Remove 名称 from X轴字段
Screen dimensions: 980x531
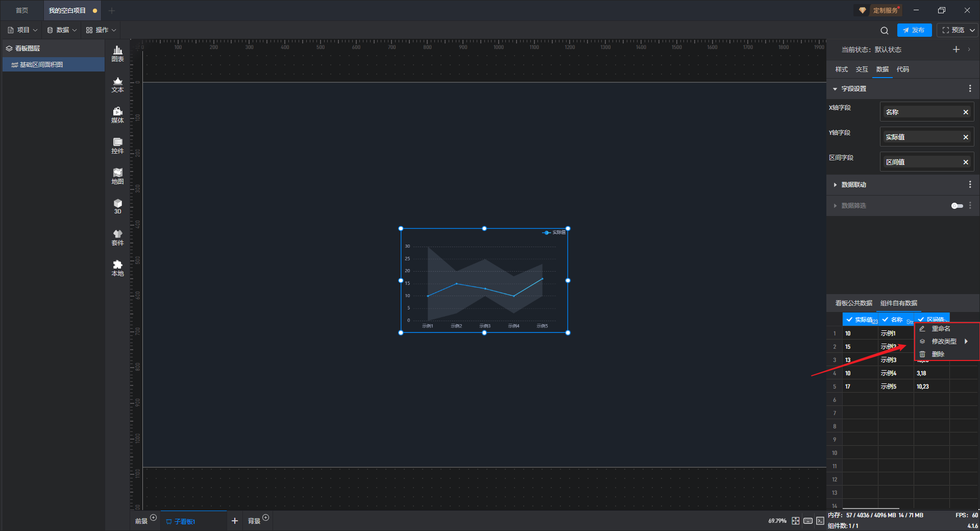[966, 112]
